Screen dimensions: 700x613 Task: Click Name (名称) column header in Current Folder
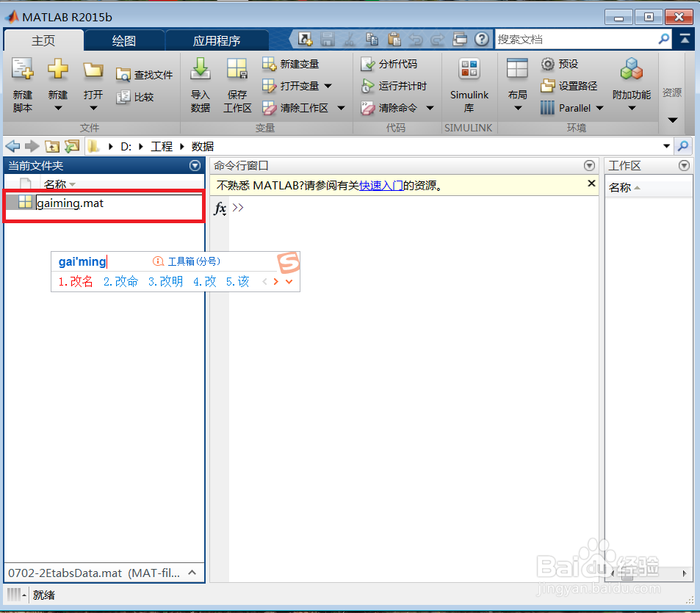[x=55, y=184]
